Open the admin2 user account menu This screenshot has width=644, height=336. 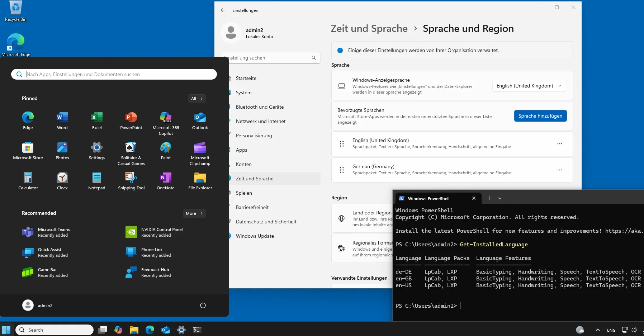[x=37, y=305]
